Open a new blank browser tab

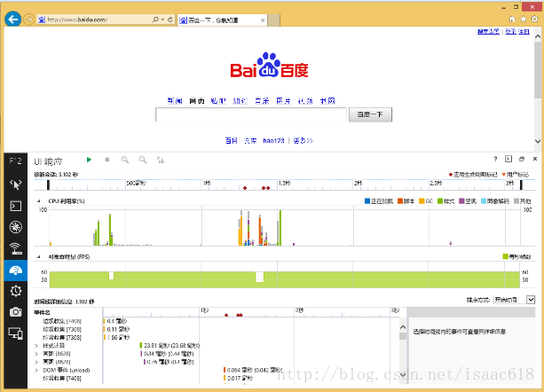point(273,20)
